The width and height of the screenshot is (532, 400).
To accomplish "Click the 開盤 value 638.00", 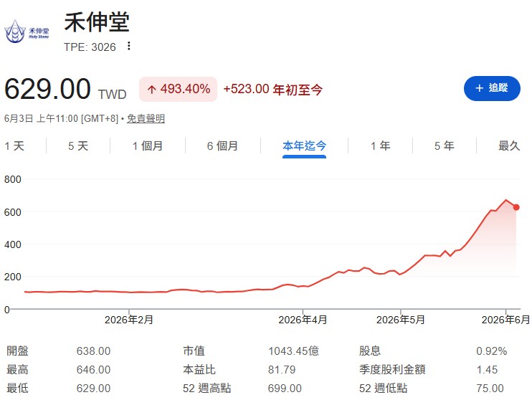I will point(94,351).
